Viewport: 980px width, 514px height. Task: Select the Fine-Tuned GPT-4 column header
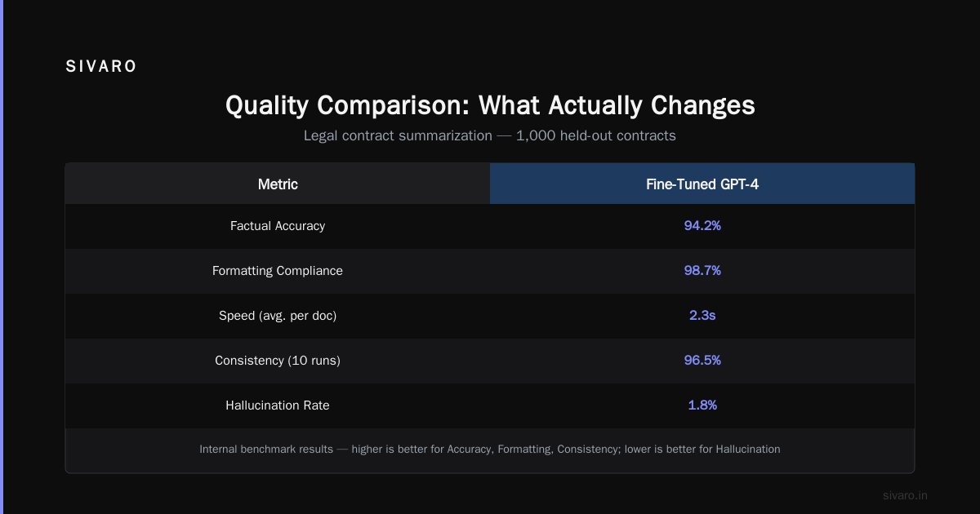(702, 184)
